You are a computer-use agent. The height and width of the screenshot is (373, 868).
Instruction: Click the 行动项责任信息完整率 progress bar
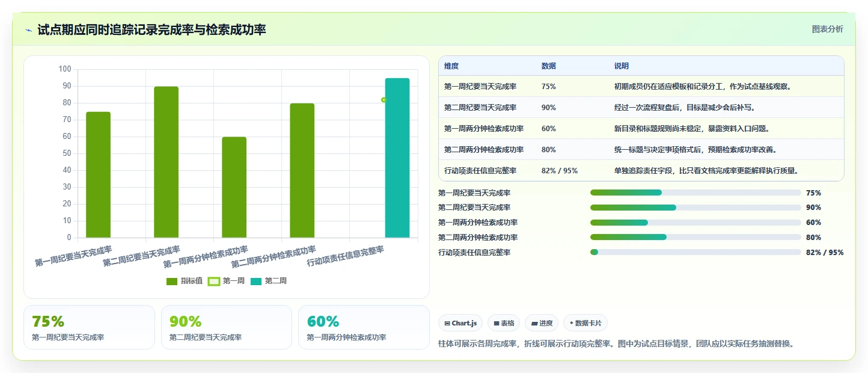(695, 252)
